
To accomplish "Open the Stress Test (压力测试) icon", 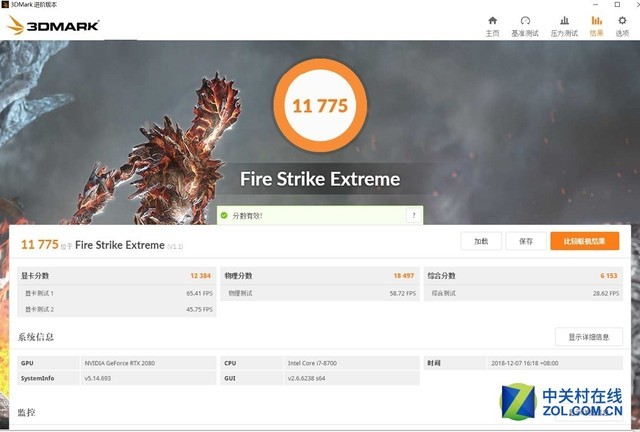I will pyautogui.click(x=564, y=21).
